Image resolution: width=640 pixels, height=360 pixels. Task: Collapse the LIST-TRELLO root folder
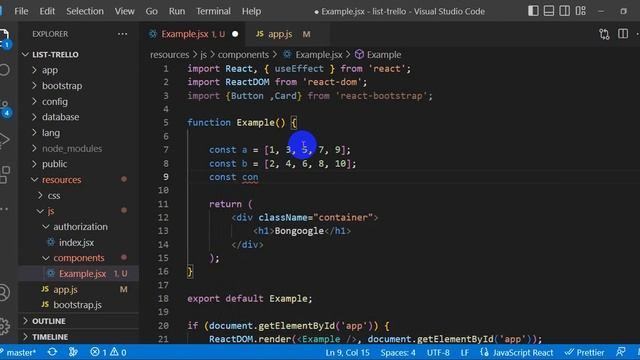55,54
